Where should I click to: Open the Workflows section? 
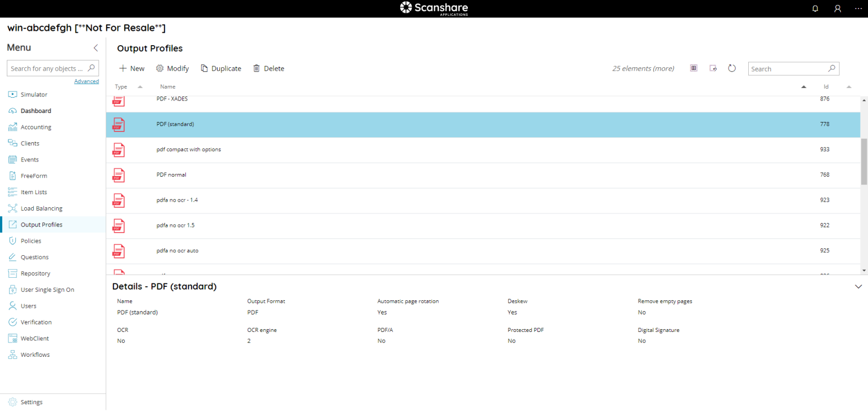click(34, 355)
